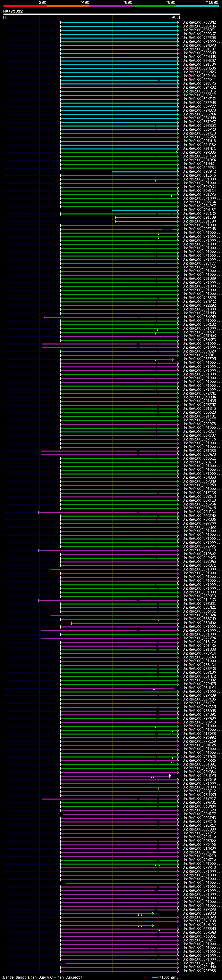
Task: Open hit UniRef100_Q66PX4
Action: coord(199,114)
